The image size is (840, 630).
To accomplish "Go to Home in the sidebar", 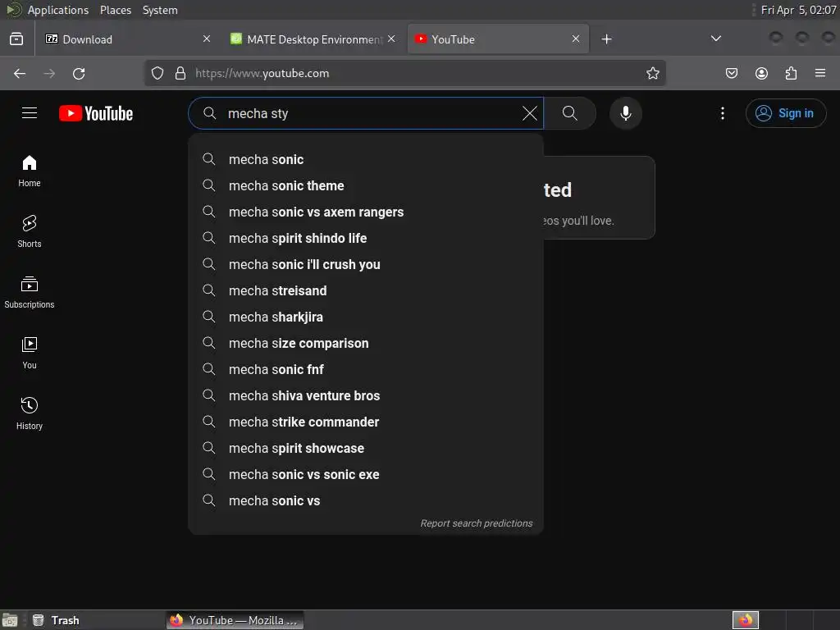I will coord(30,171).
